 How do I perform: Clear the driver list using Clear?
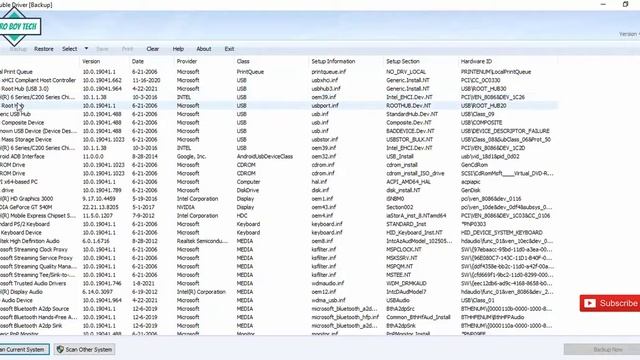(x=153, y=49)
